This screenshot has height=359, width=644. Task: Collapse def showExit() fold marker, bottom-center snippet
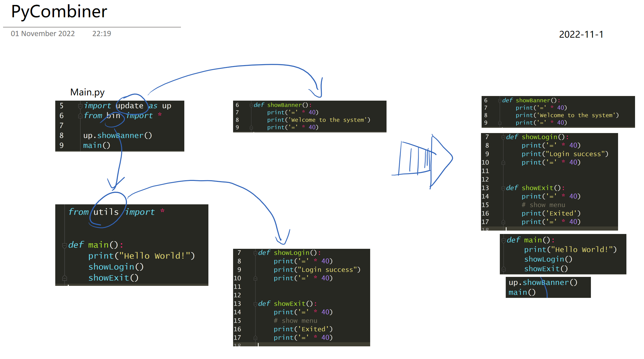(x=255, y=304)
